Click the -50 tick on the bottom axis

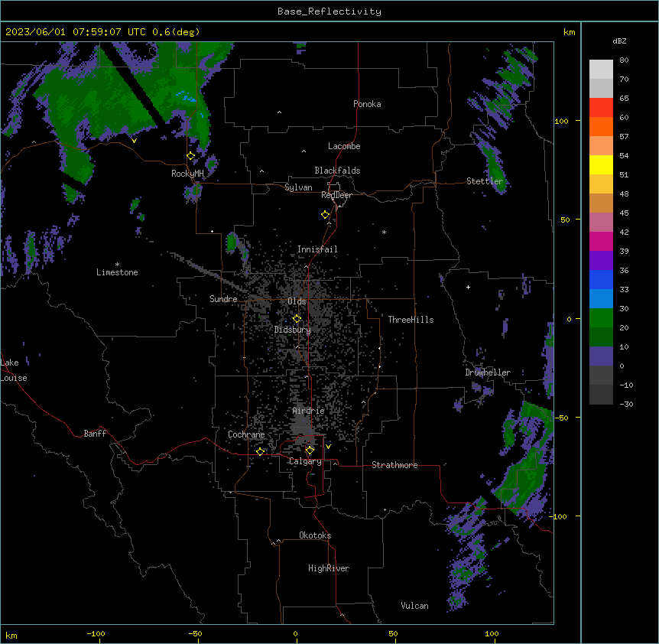tap(196, 634)
